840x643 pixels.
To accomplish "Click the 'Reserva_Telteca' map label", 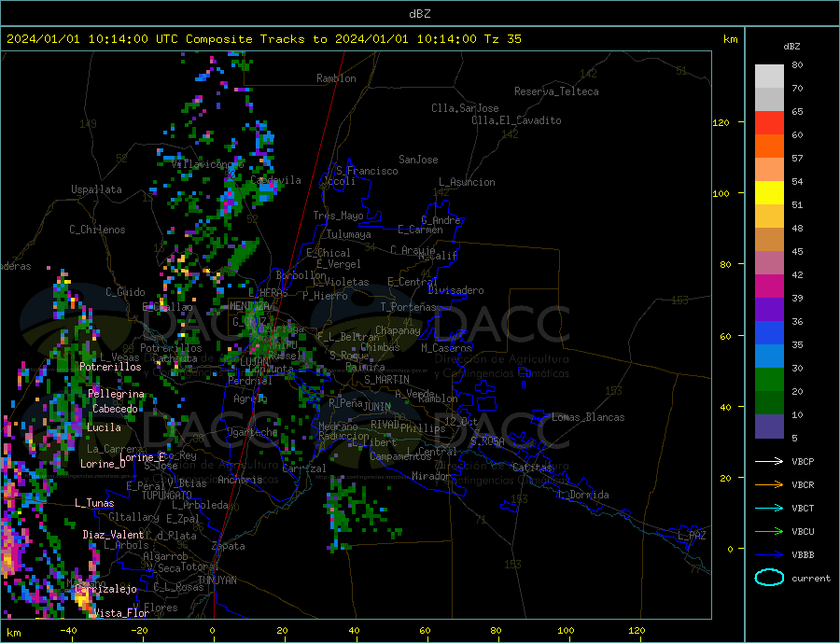I will point(556,91).
